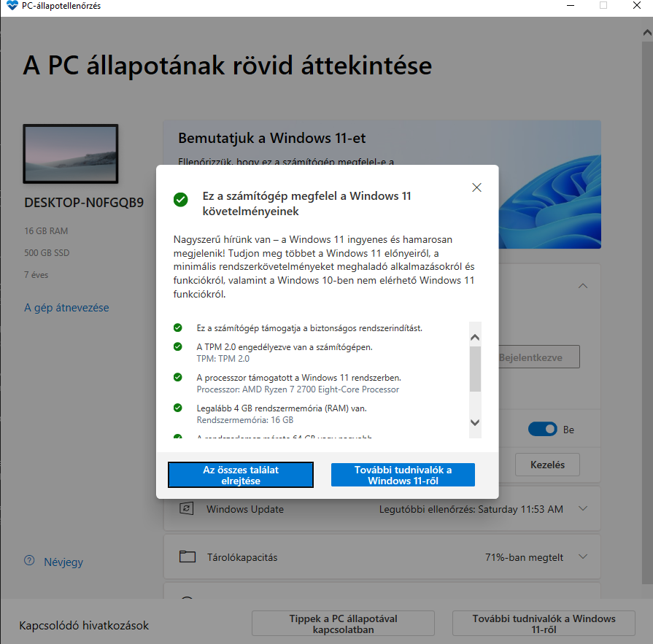Image resolution: width=653 pixels, height=644 pixels.
Task: Click the '7 éves' age text
Action: [36, 275]
